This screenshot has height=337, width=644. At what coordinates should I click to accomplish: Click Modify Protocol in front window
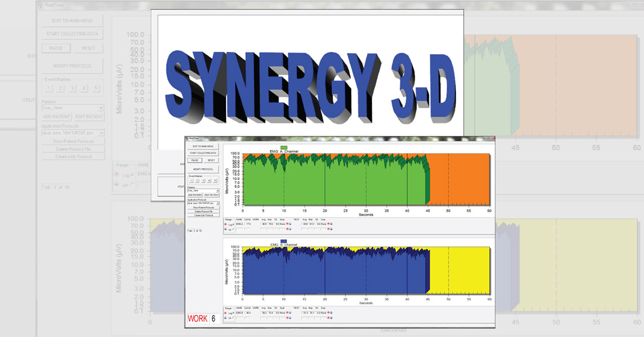pyautogui.click(x=203, y=169)
